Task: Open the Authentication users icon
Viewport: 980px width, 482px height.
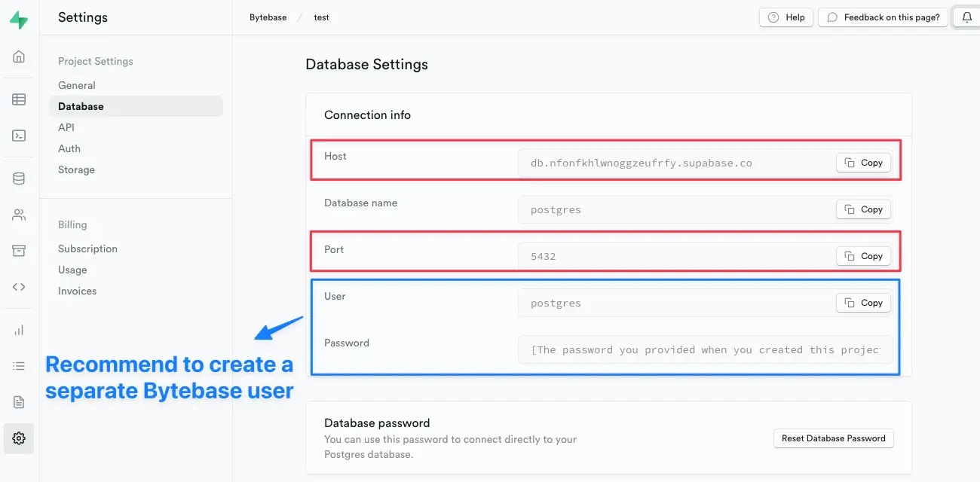Action: coord(18,215)
